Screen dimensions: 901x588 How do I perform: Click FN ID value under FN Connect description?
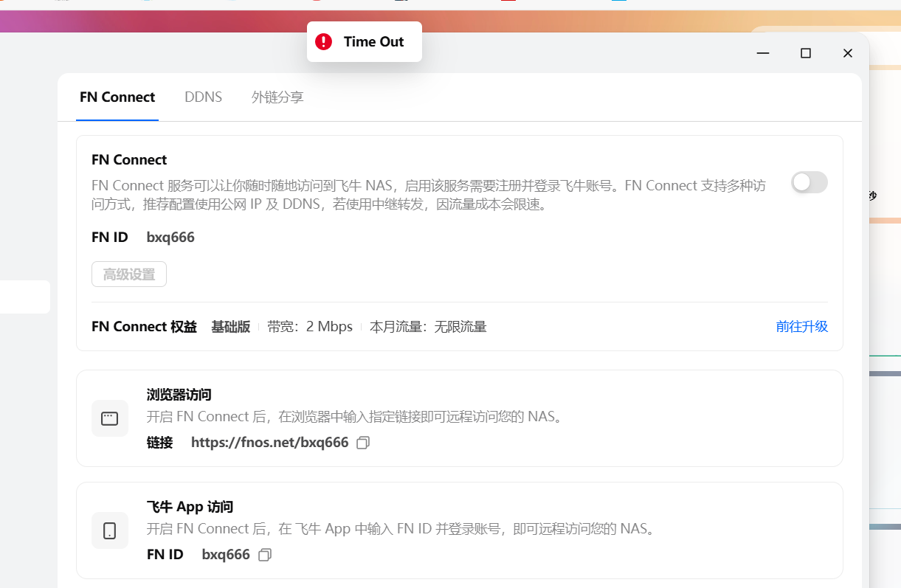pyautogui.click(x=170, y=238)
